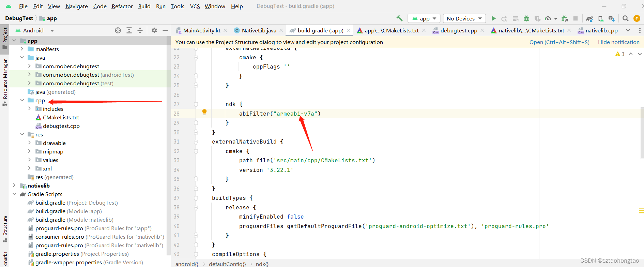Click Run app with Coverage icon

pyautogui.click(x=537, y=18)
